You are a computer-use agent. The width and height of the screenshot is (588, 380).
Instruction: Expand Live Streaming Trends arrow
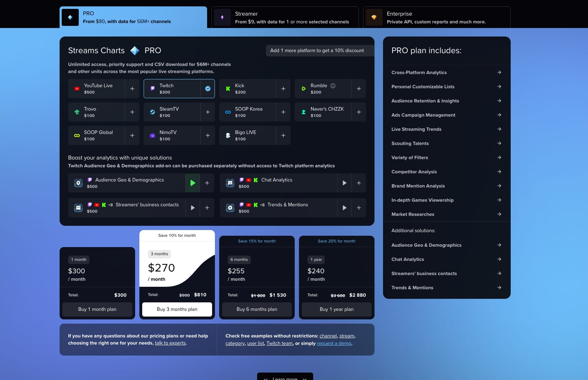499,129
